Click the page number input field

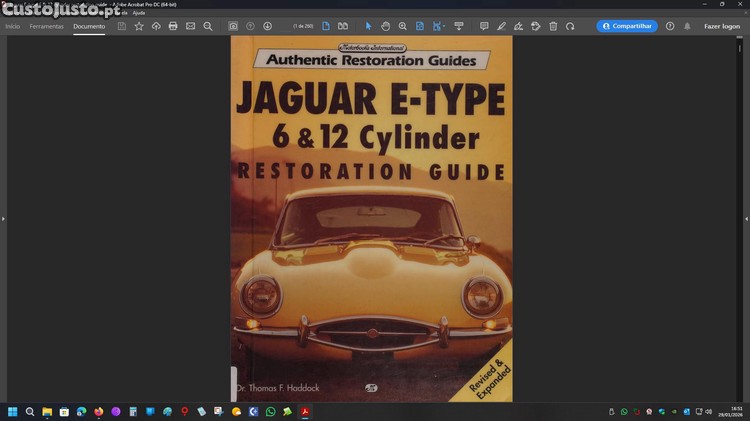[x=303, y=26]
